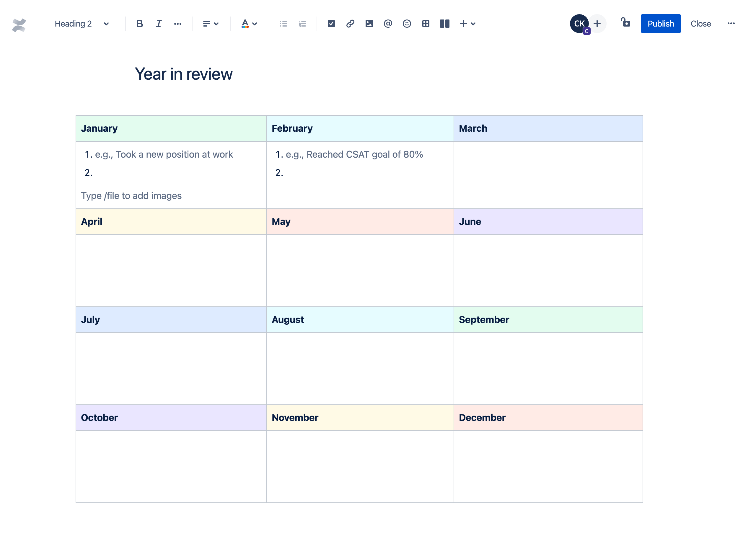
Task: Click the Italic formatting icon
Action: pos(158,24)
